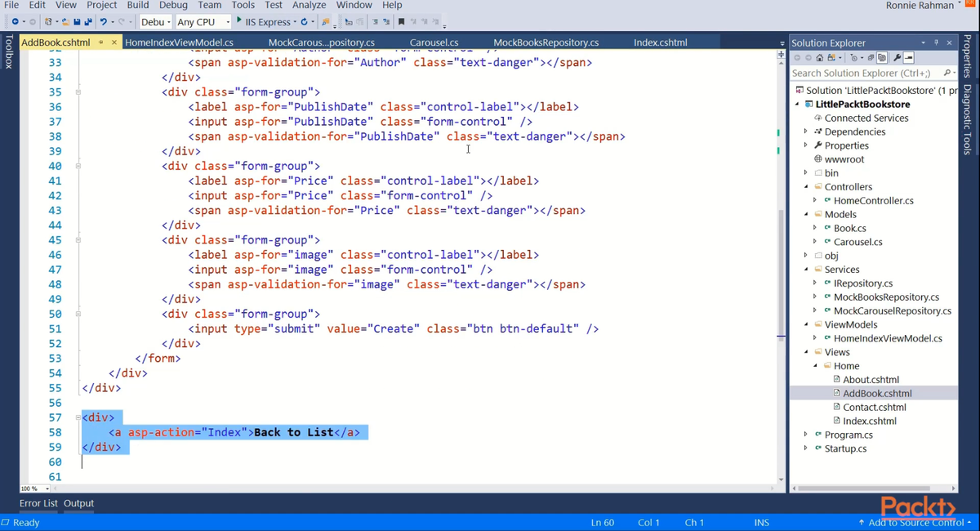Click the Ronnie Rahman account name
Viewport: 980px width, 531px height.
[x=920, y=6]
